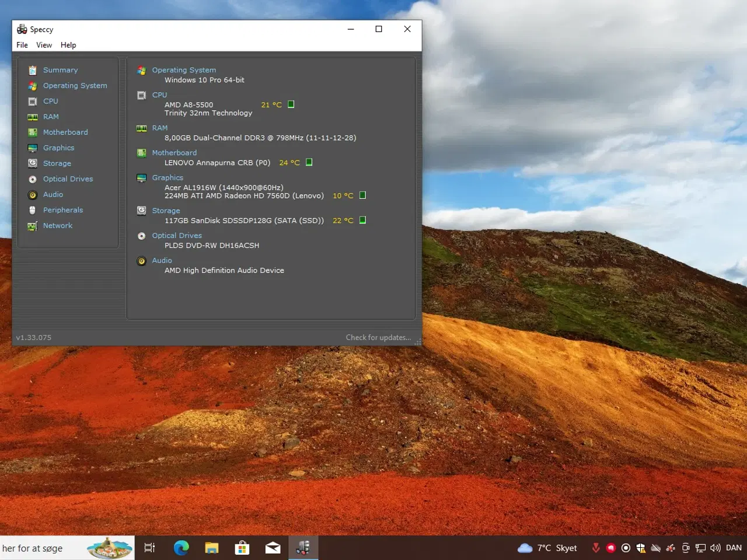Click the CPU chip icon in sidebar
Image resolution: width=747 pixels, height=560 pixels.
coord(33,101)
